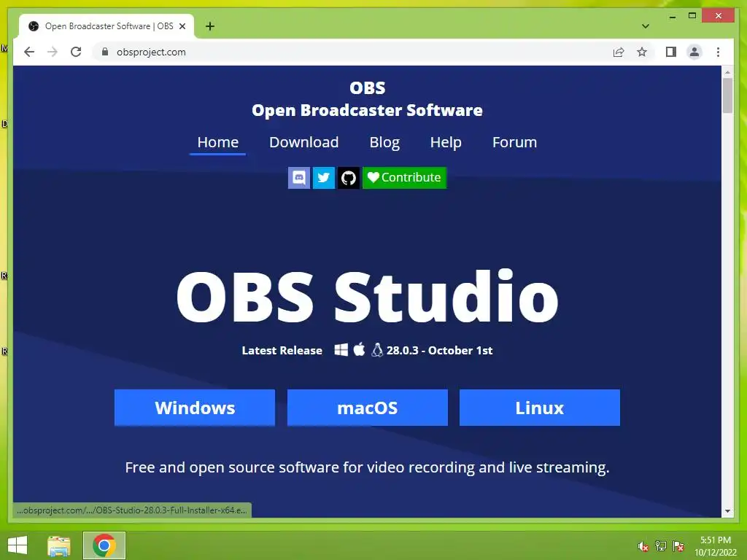Viewport: 747px width, 560px height.
Task: Open a new tab with plus
Action: 210,26
